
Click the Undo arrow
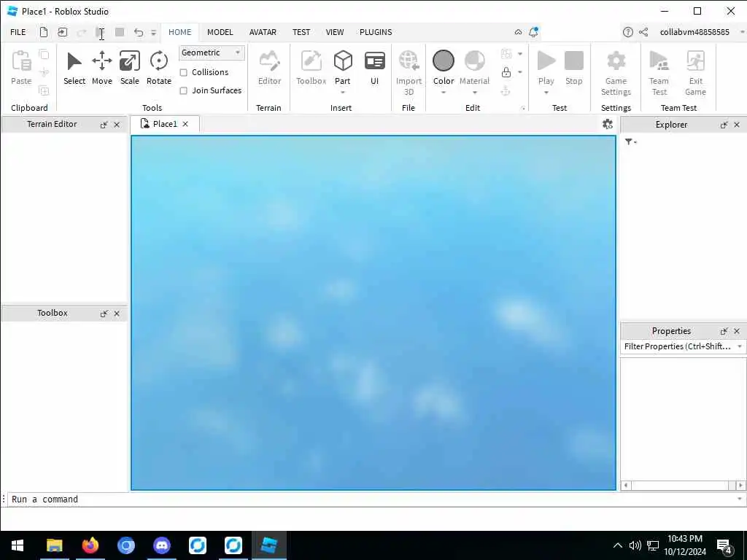pos(138,32)
